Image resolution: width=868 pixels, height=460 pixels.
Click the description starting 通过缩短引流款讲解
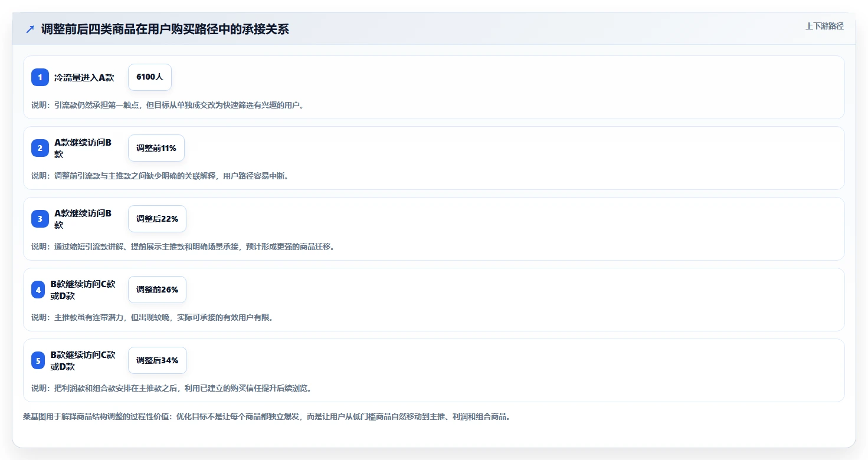183,247
